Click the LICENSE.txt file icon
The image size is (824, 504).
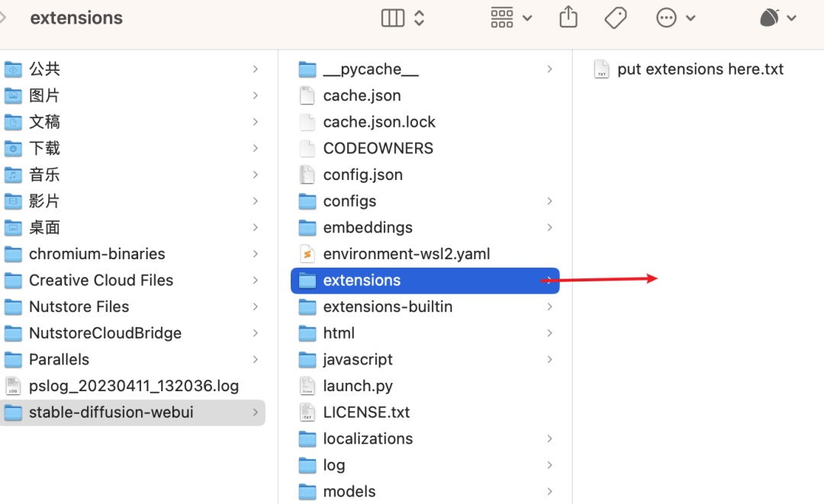[307, 413]
